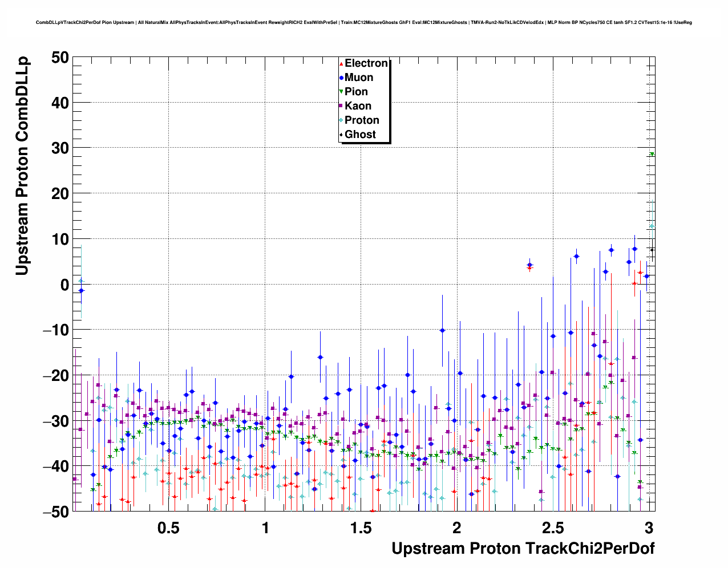Click the green Pion point near 28
This screenshot has height=568, width=728.
[x=652, y=155]
